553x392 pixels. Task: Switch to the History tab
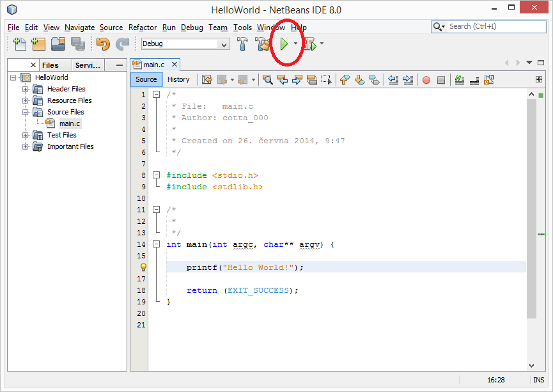coord(179,79)
